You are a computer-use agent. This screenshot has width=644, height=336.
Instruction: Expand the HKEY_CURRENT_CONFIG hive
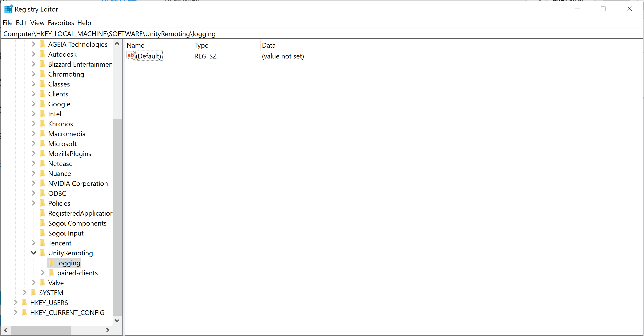16,312
